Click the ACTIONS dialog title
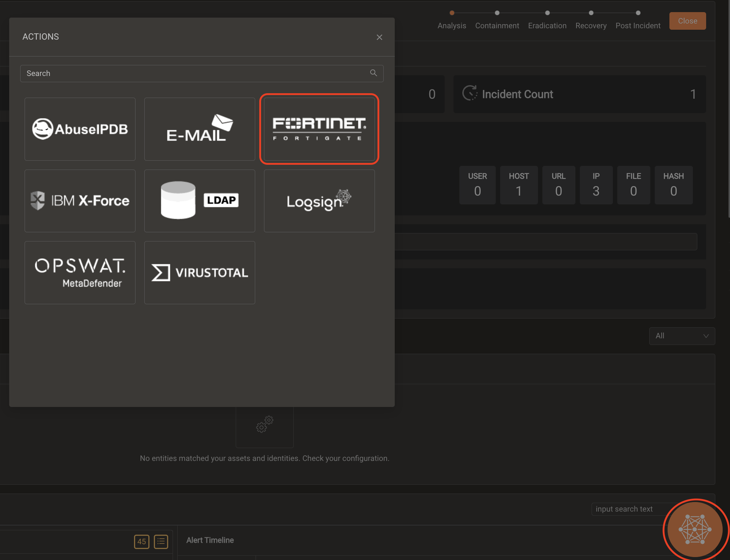Image resolution: width=730 pixels, height=560 pixels. coord(40,37)
